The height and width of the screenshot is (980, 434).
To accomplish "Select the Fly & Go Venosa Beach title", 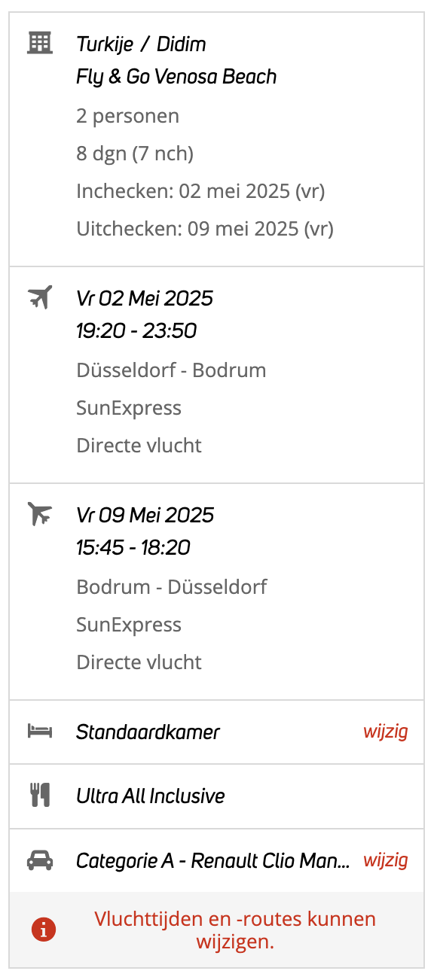I will (176, 77).
